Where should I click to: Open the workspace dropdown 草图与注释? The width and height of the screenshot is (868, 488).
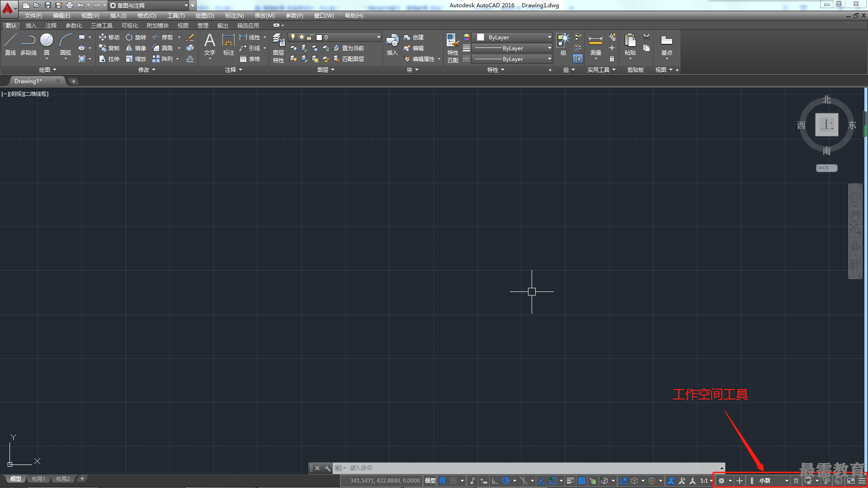(149, 5)
